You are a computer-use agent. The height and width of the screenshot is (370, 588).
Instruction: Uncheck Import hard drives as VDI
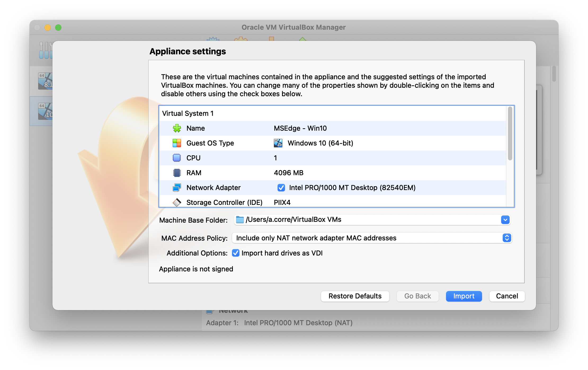coord(235,253)
